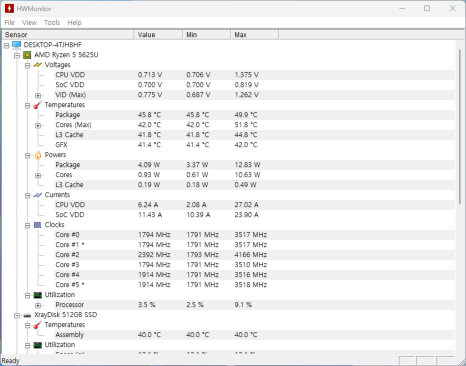Click the Sensor column header
This screenshot has width=466, height=366.
(x=68, y=35)
